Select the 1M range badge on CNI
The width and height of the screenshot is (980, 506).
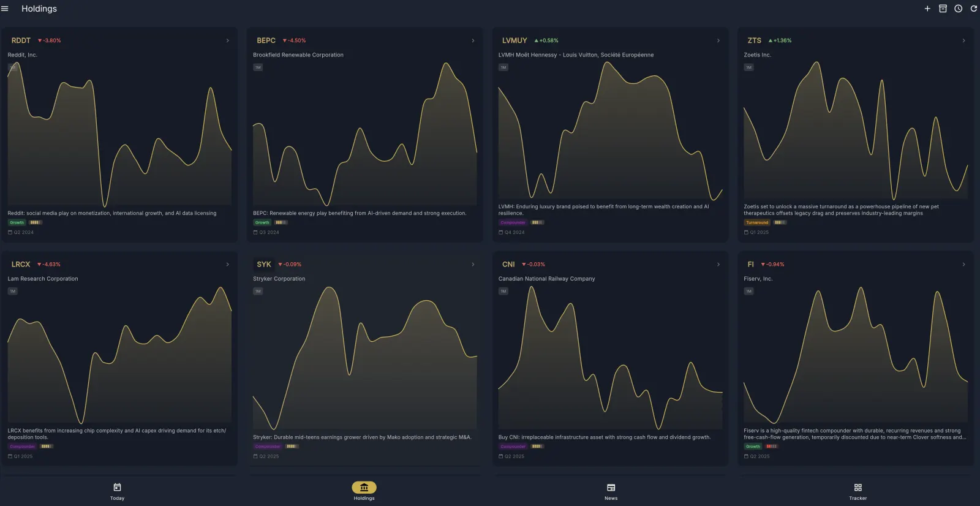point(503,291)
